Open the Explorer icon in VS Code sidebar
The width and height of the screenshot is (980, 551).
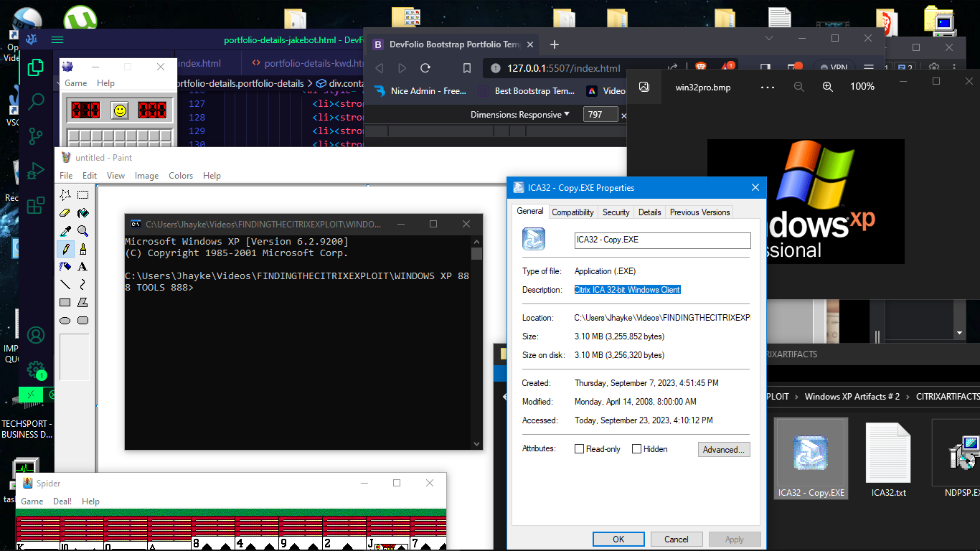[35, 67]
